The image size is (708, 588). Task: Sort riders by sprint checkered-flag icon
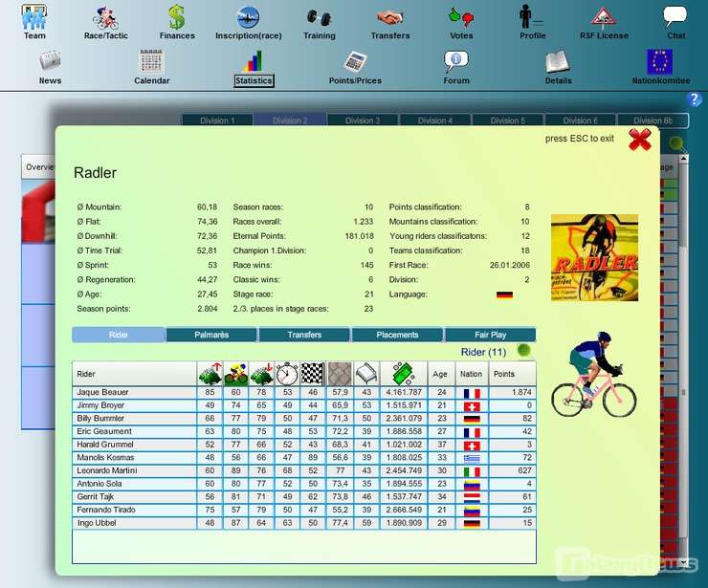313,374
